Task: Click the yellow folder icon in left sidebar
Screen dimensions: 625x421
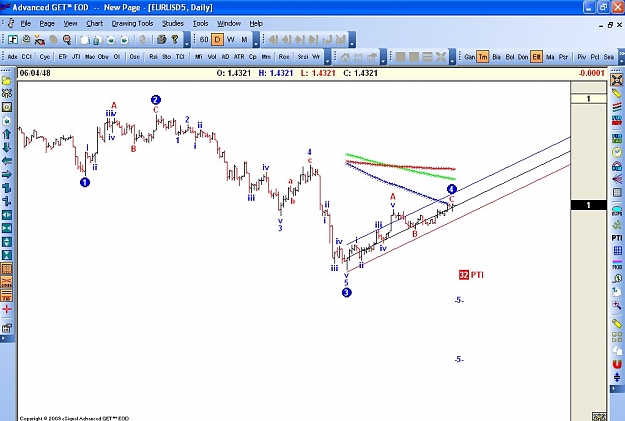Action: (x=6, y=80)
